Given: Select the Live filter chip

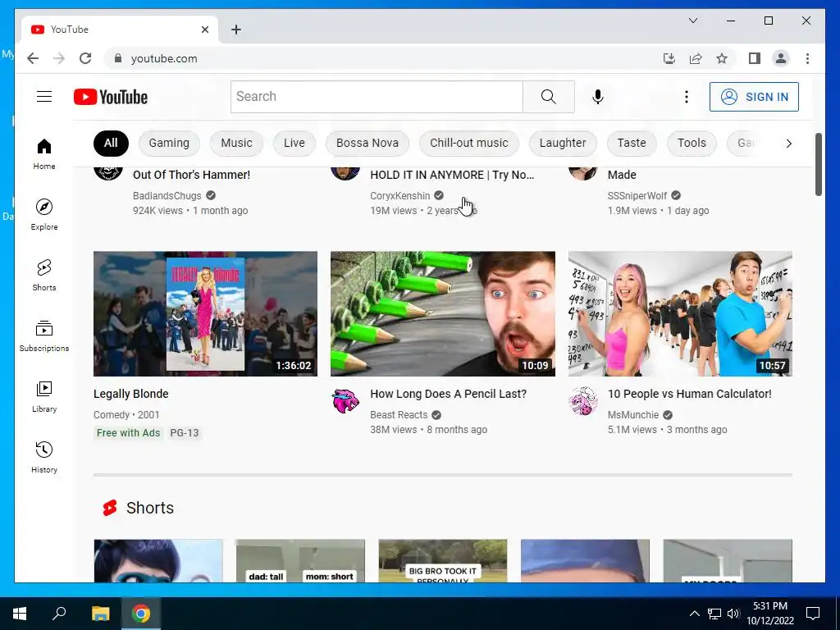Looking at the screenshot, I should coord(294,143).
